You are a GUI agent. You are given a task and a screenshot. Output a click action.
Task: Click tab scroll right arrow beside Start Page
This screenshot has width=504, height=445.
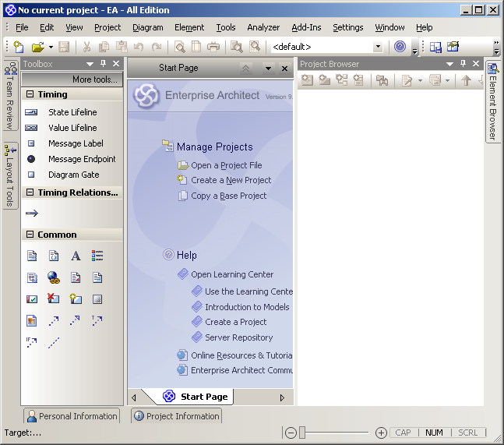click(282, 397)
